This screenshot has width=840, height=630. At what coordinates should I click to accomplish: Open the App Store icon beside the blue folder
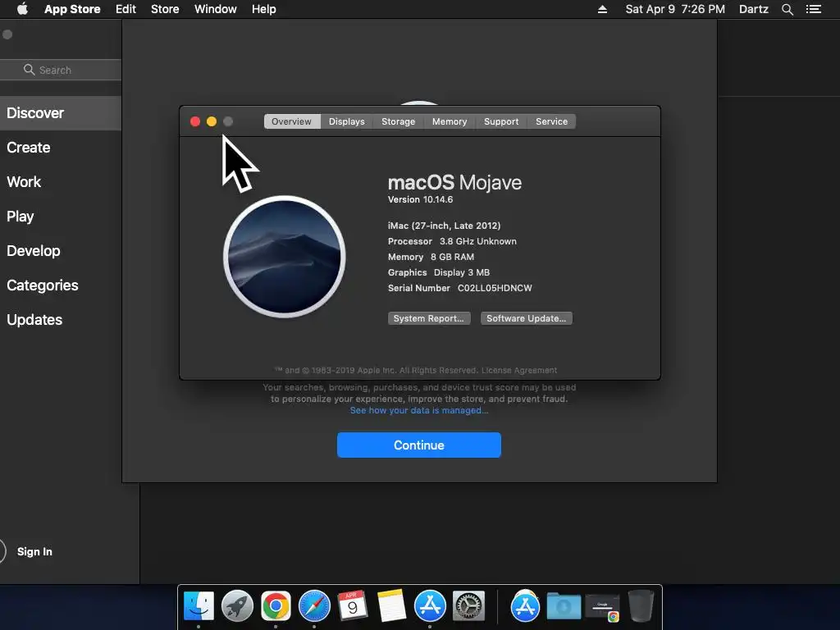point(525,606)
